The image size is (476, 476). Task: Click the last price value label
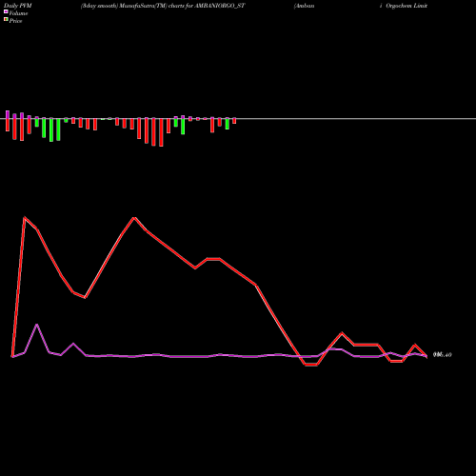pyautogui.click(x=443, y=355)
